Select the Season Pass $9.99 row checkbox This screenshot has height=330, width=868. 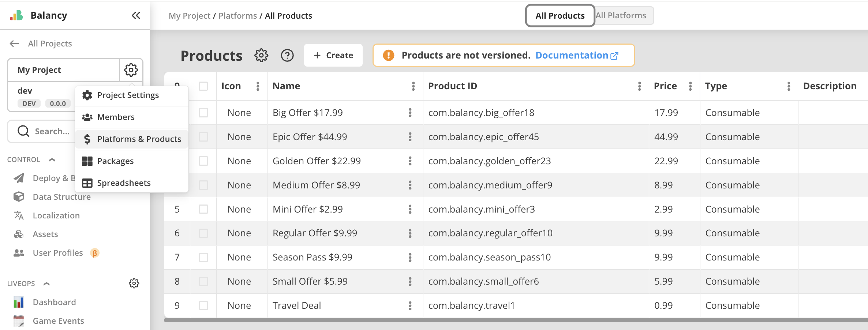click(x=203, y=257)
